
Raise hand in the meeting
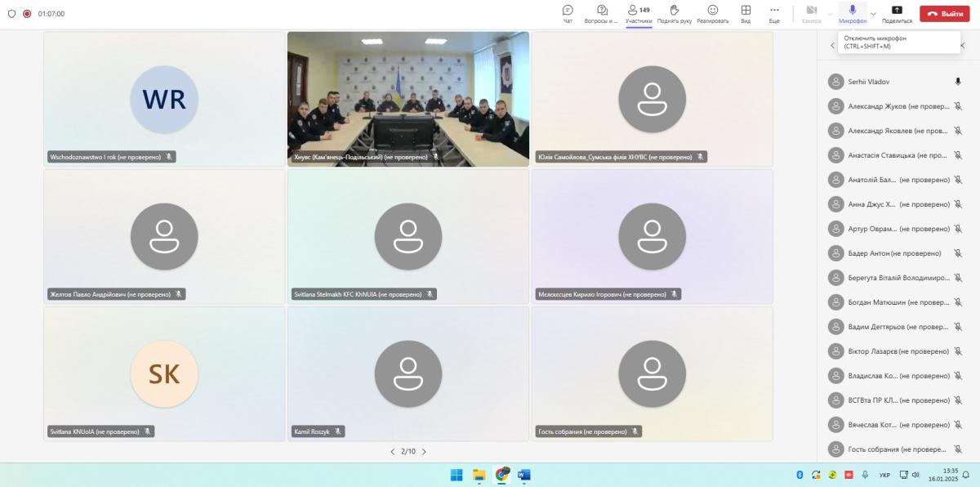pos(674,13)
